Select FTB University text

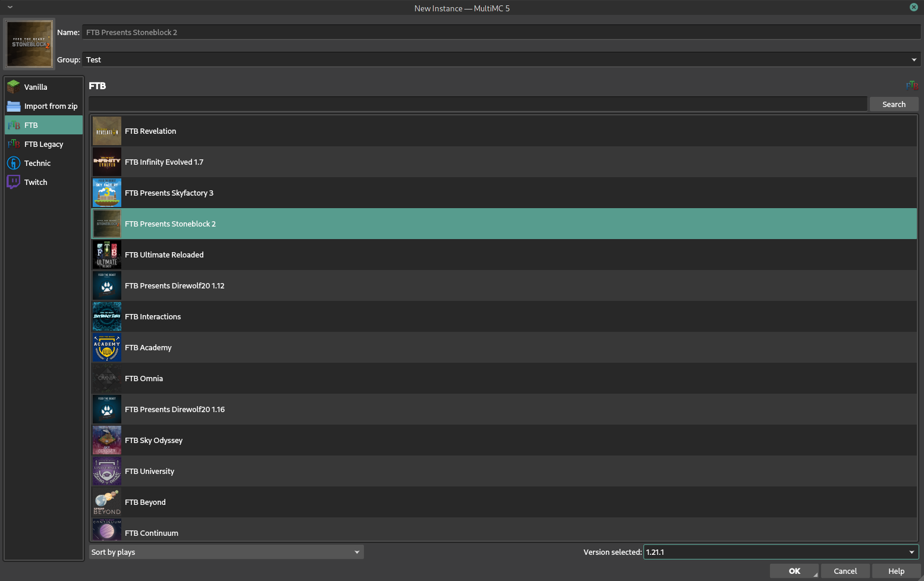[x=149, y=471]
